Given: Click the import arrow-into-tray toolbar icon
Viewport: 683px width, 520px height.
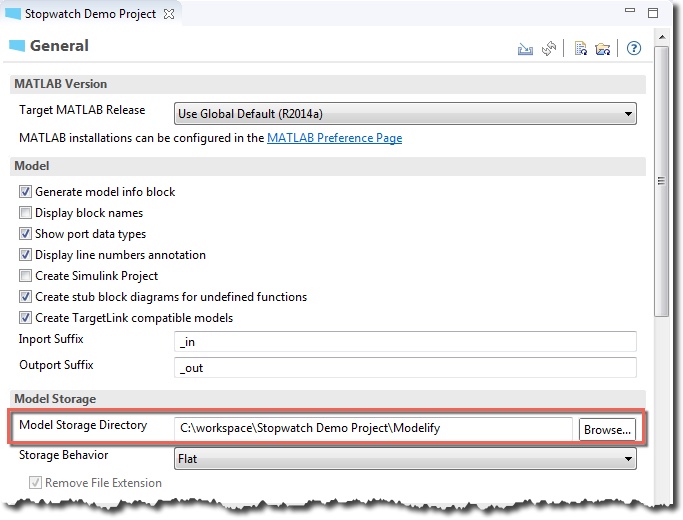Looking at the screenshot, I should point(525,49).
